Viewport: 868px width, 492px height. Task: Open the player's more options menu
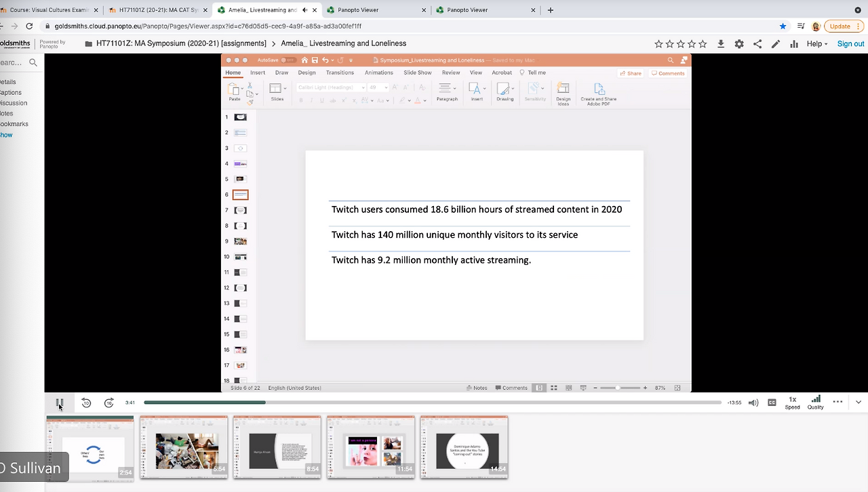click(x=837, y=402)
